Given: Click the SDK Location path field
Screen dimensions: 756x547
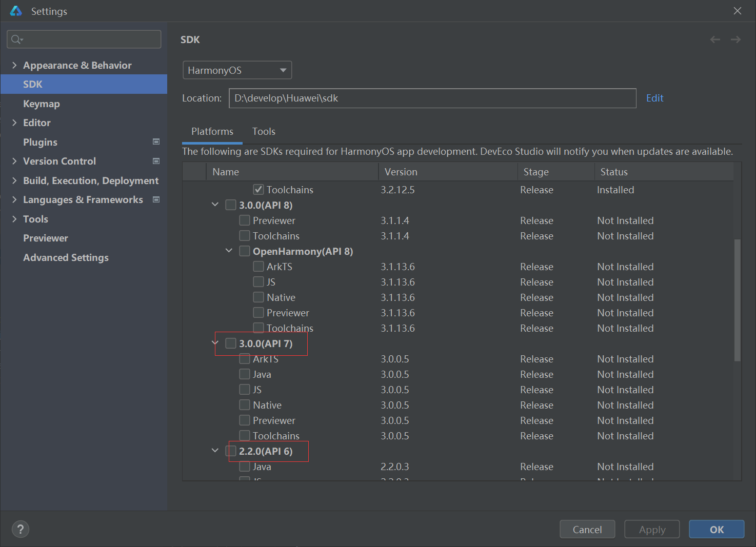Looking at the screenshot, I should 432,98.
